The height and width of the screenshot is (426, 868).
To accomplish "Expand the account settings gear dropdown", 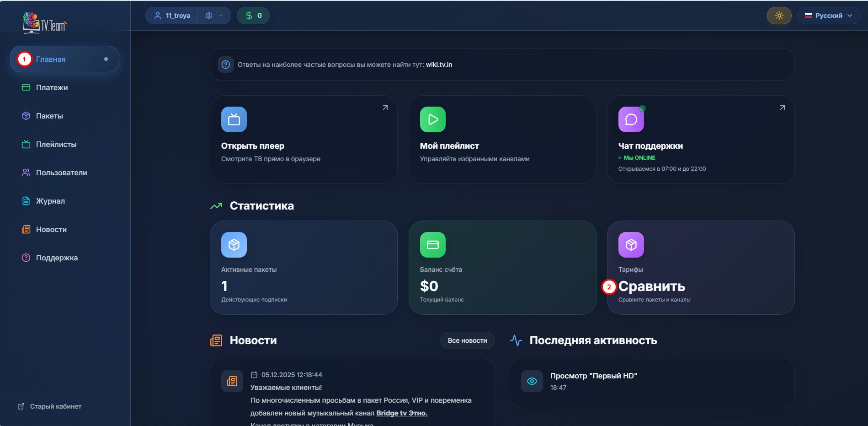I will [x=214, y=16].
